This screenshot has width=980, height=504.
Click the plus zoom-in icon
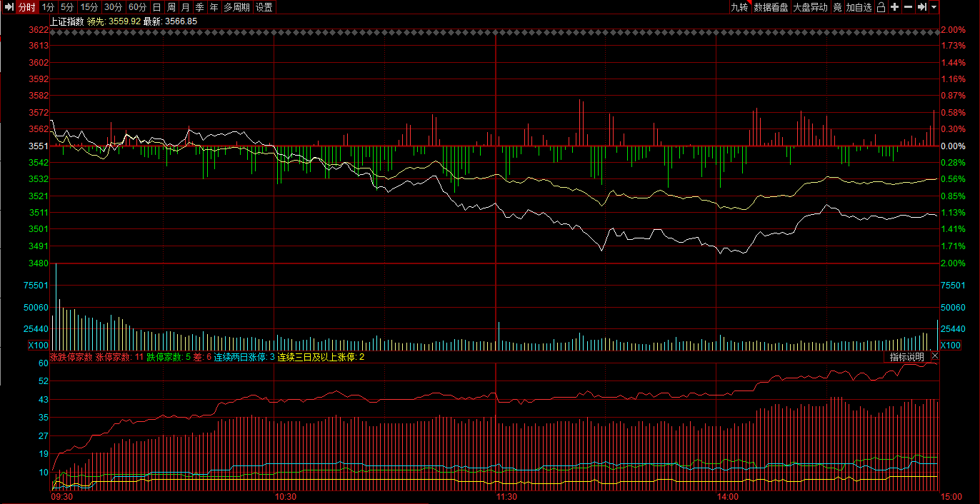(894, 7)
